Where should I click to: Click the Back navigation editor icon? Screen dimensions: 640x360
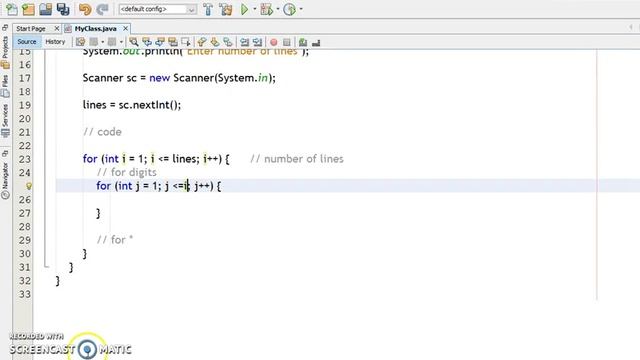tap(93, 42)
